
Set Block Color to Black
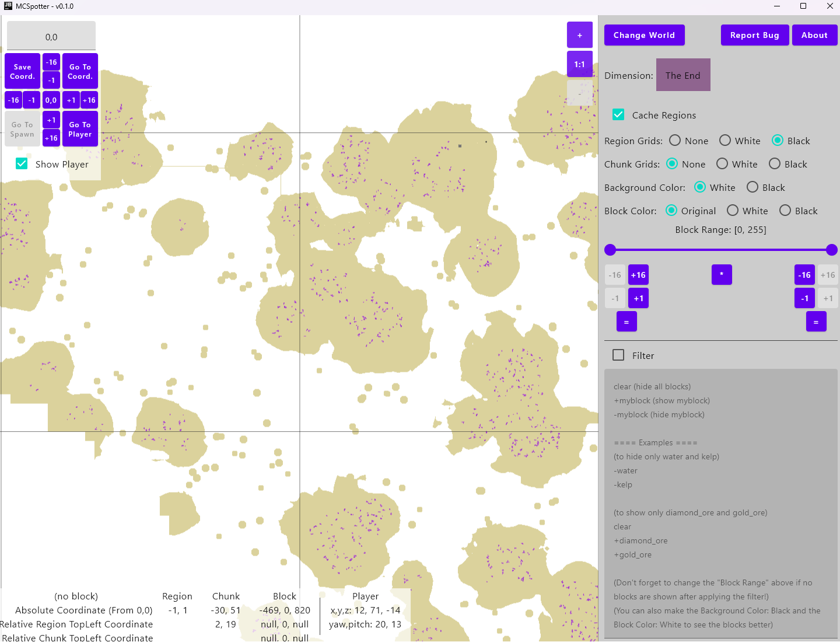(785, 211)
